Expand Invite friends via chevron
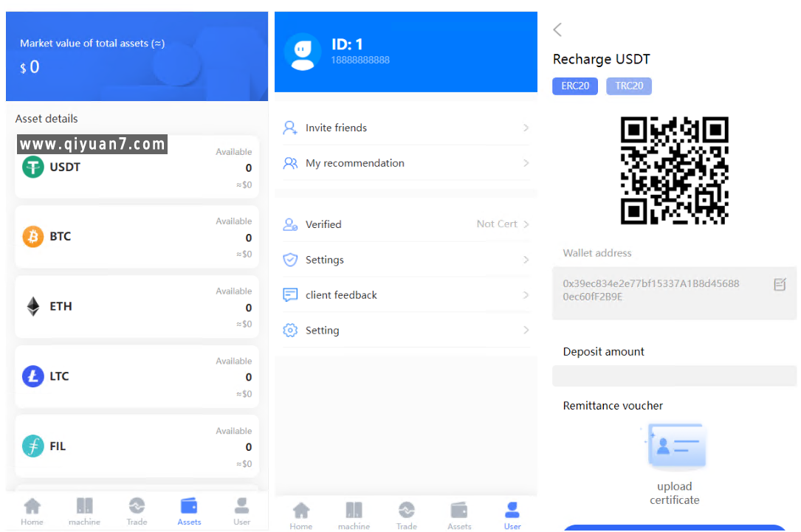The width and height of the screenshot is (801, 532). [x=526, y=128]
